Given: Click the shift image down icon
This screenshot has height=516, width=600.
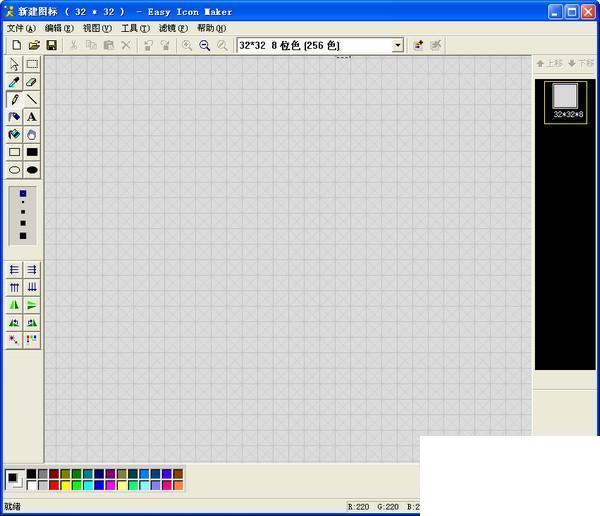Looking at the screenshot, I should tap(32, 287).
